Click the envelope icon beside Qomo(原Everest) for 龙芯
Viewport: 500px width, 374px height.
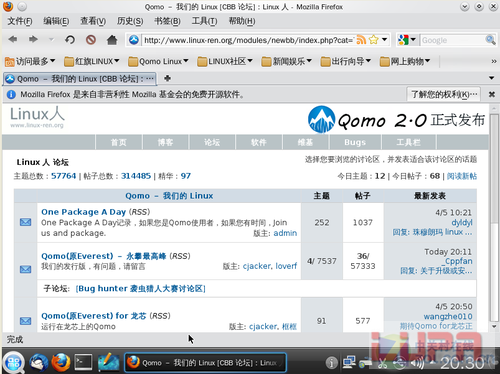pyautogui.click(x=25, y=321)
